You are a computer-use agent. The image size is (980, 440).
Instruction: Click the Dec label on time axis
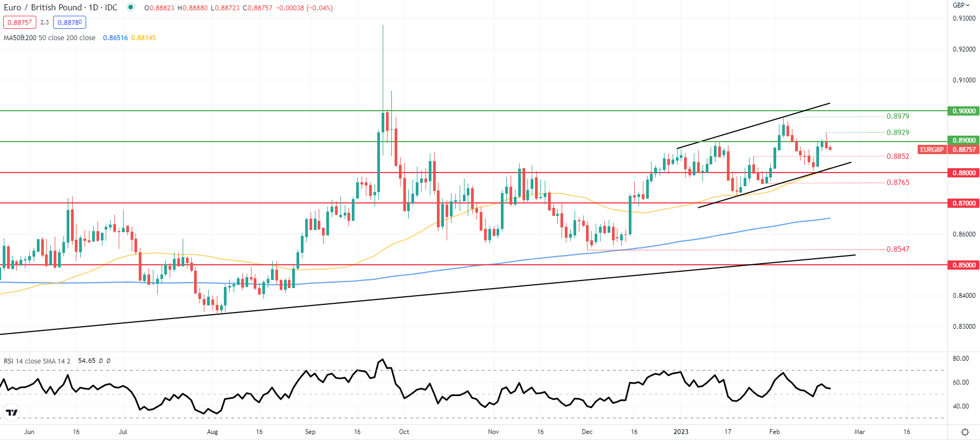pyautogui.click(x=587, y=432)
